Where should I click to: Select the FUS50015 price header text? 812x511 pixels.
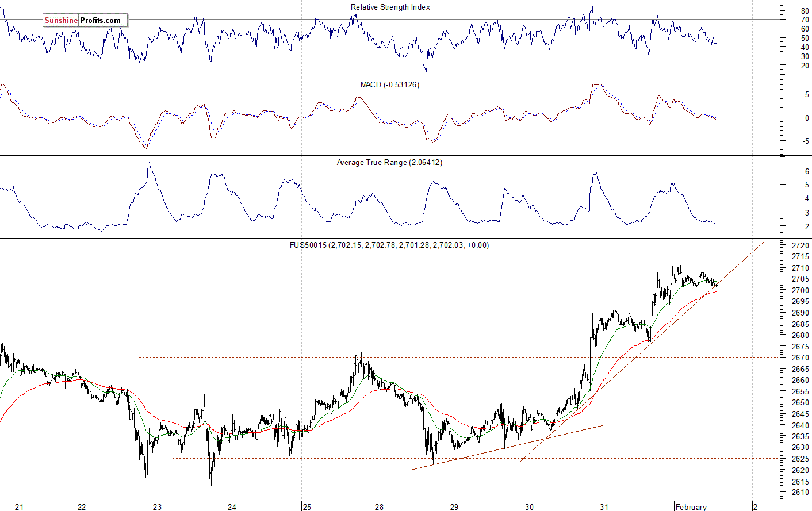pos(389,245)
